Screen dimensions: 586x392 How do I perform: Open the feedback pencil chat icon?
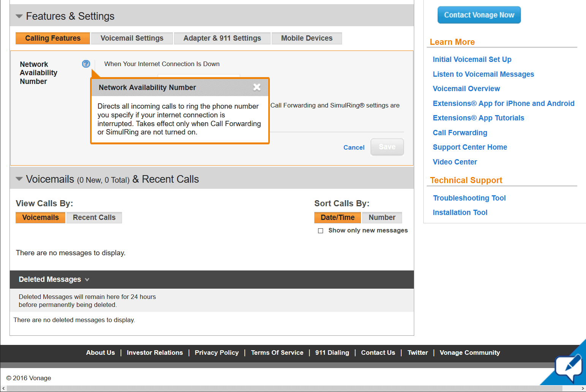click(x=569, y=368)
